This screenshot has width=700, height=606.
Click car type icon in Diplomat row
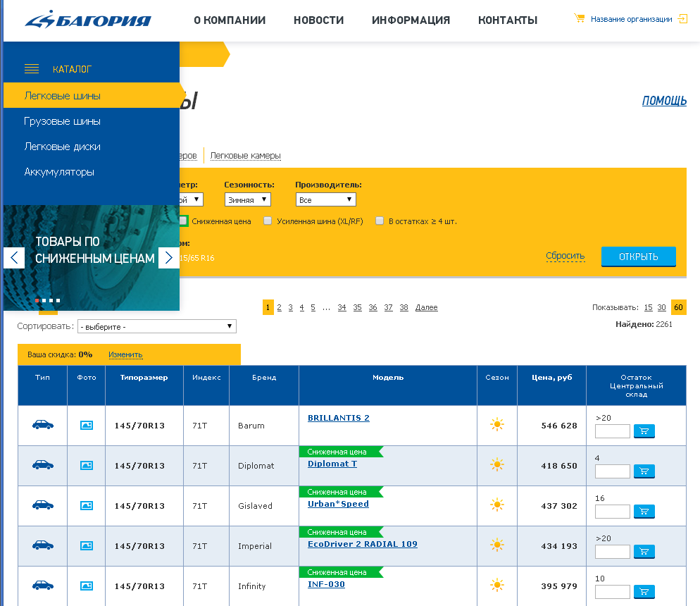43,465
